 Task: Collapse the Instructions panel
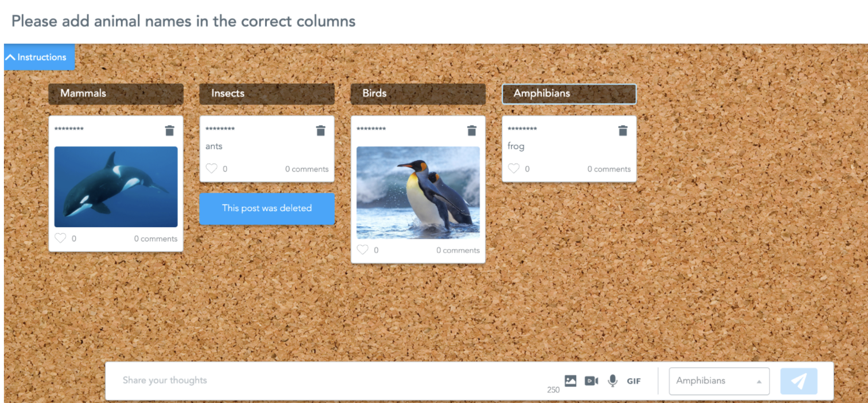(x=39, y=57)
